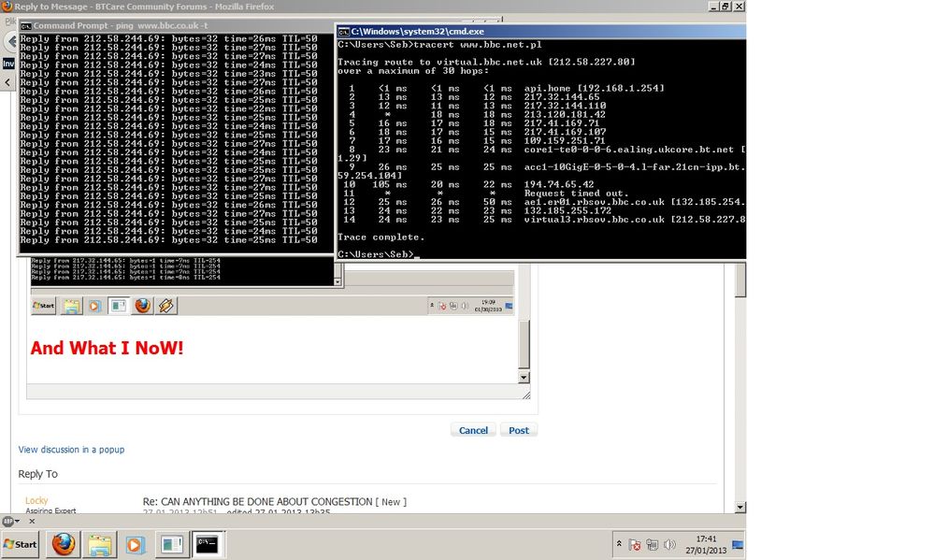This screenshot has height=560, width=933.
Task: Click the taskbar icon left of Command Prompt
Action: (171, 544)
